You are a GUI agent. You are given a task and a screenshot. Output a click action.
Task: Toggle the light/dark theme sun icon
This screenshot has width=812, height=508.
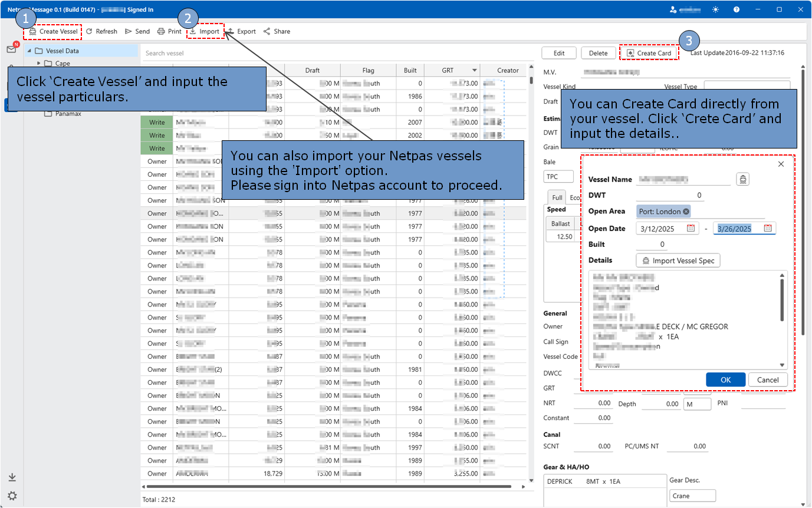pos(716,9)
